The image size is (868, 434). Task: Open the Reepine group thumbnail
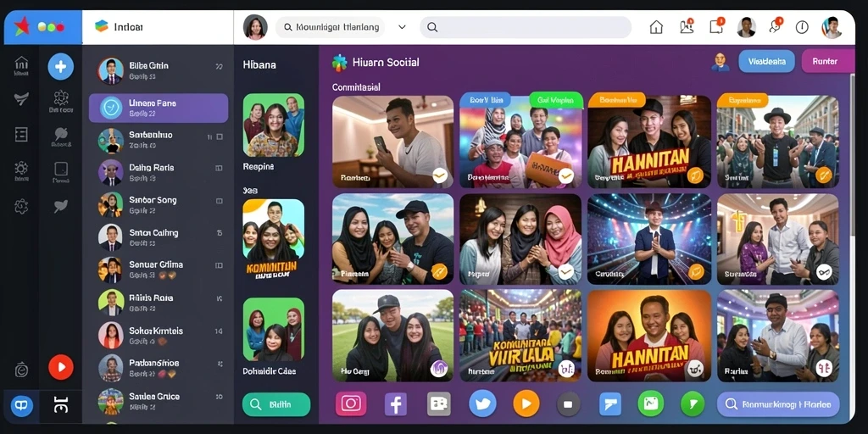tap(274, 125)
